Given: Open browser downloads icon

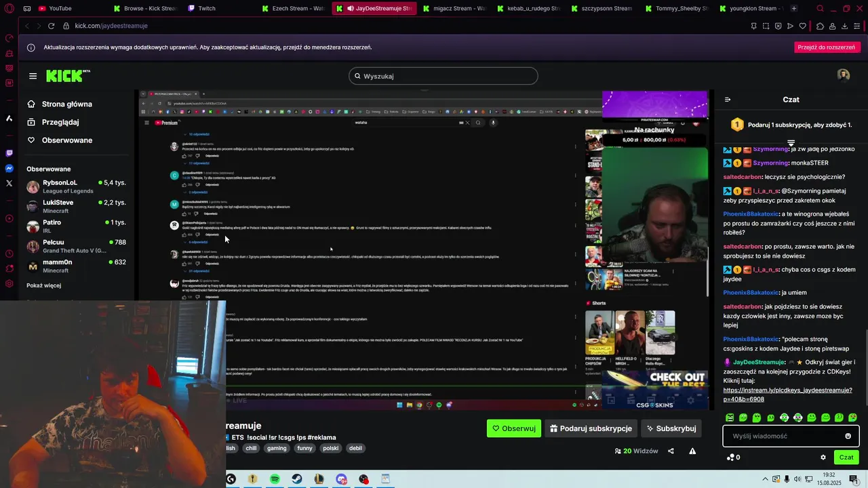Looking at the screenshot, I should click(x=844, y=26).
